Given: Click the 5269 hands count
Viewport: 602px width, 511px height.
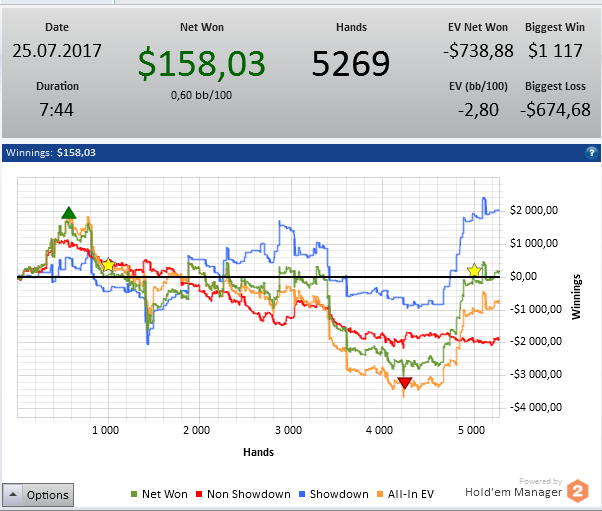Looking at the screenshot, I should point(351,63).
